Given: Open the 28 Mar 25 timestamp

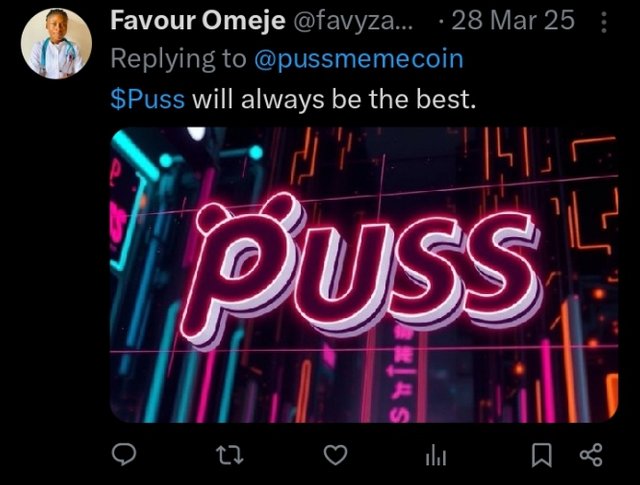Looking at the screenshot, I should pyautogui.click(x=513, y=20).
